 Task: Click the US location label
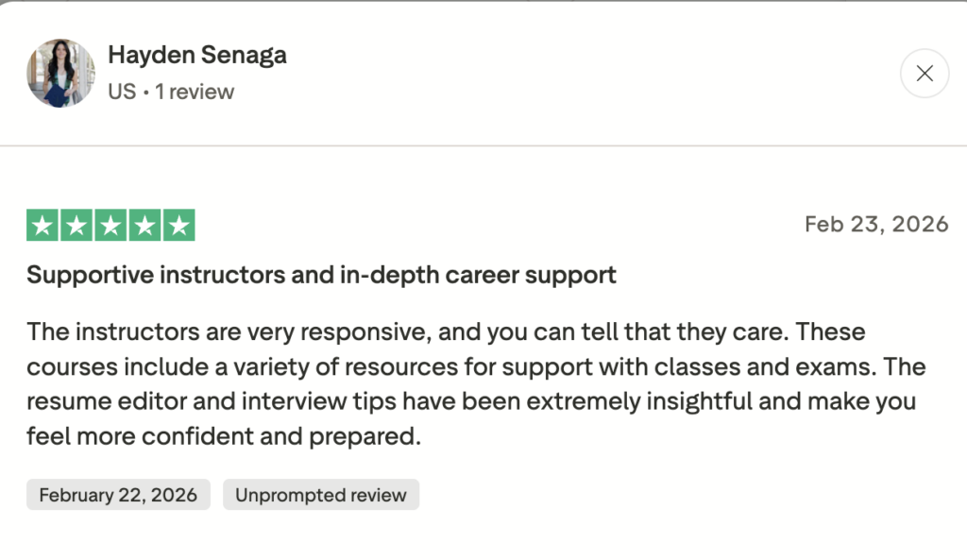[x=121, y=92]
